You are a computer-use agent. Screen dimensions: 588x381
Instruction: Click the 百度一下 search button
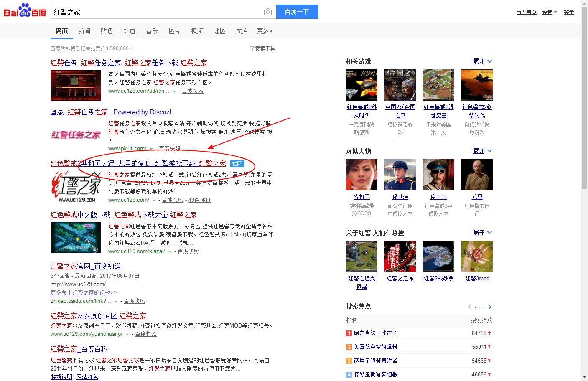pyautogui.click(x=297, y=12)
